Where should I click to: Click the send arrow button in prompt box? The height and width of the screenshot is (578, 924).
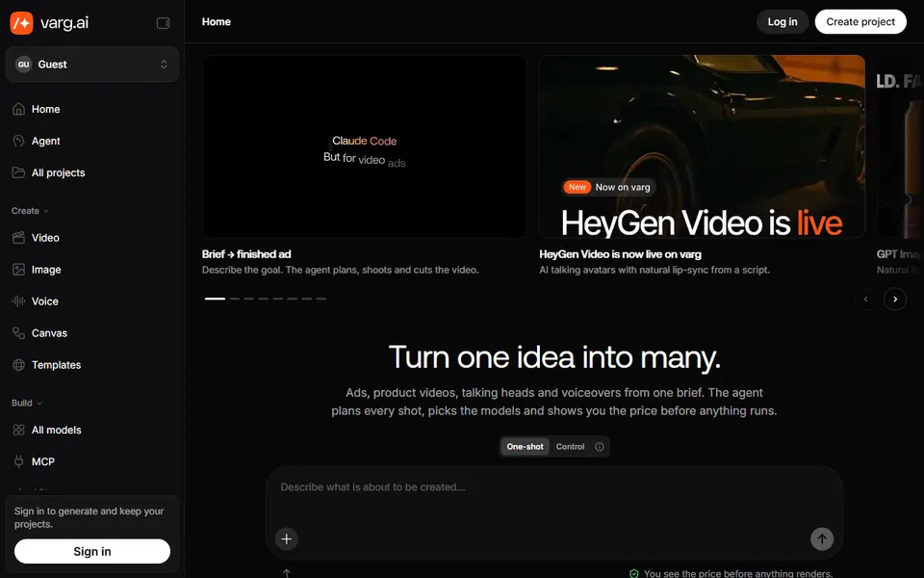[821, 539]
